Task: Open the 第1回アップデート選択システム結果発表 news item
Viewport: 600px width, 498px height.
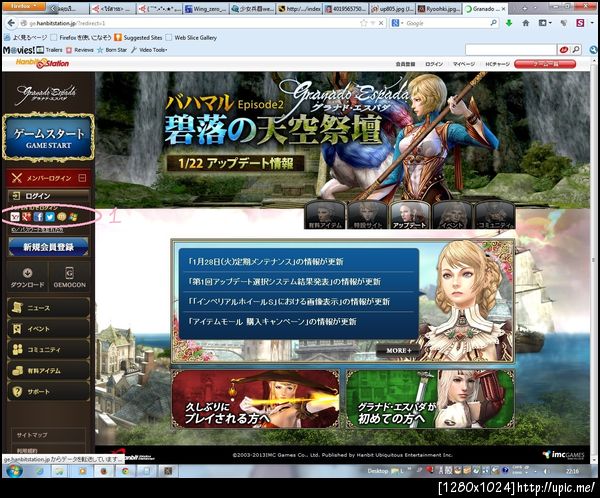Action: [284, 282]
